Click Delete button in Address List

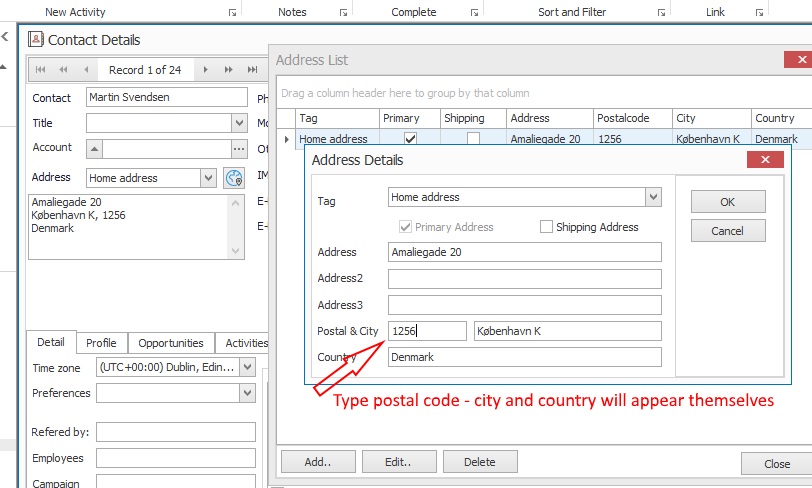(480, 462)
